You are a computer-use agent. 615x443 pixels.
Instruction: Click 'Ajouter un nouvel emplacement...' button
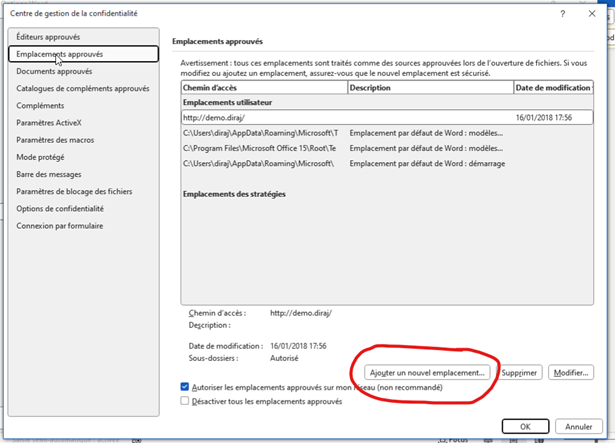[x=426, y=372]
